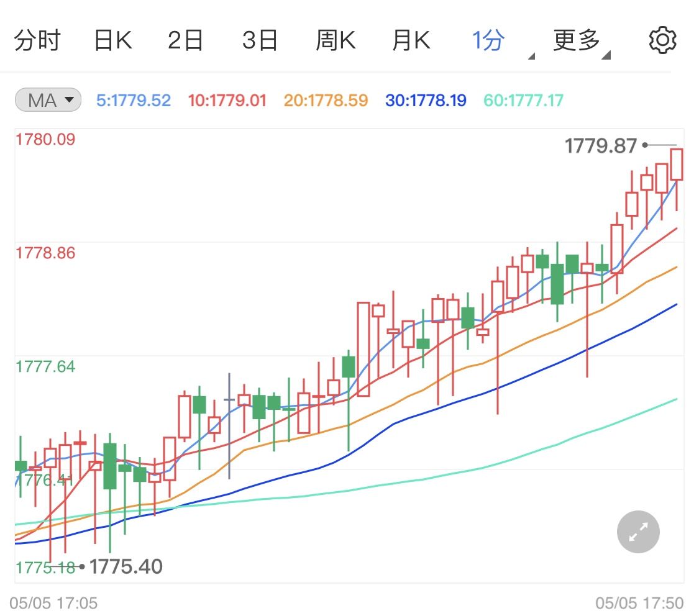Open the chart settings gear icon
The height and width of the screenshot is (616, 699).
662,40
